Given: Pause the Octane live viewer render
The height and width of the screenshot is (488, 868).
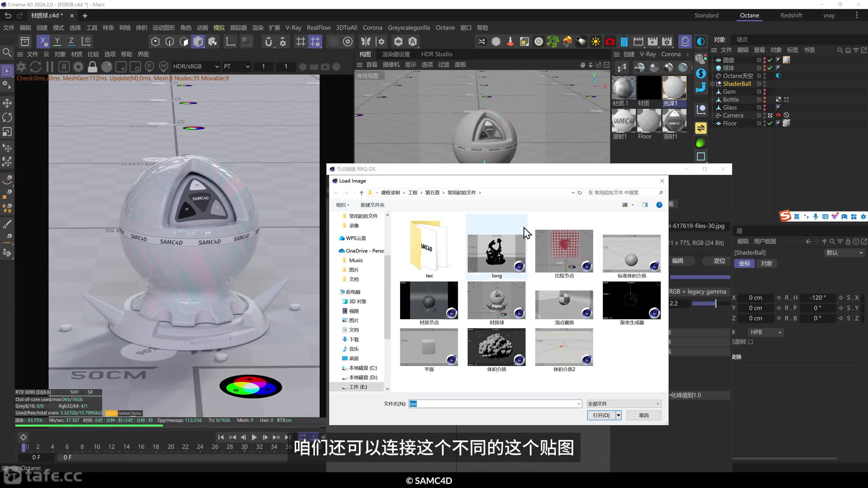Looking at the screenshot, I should pyautogui.click(x=50, y=66).
